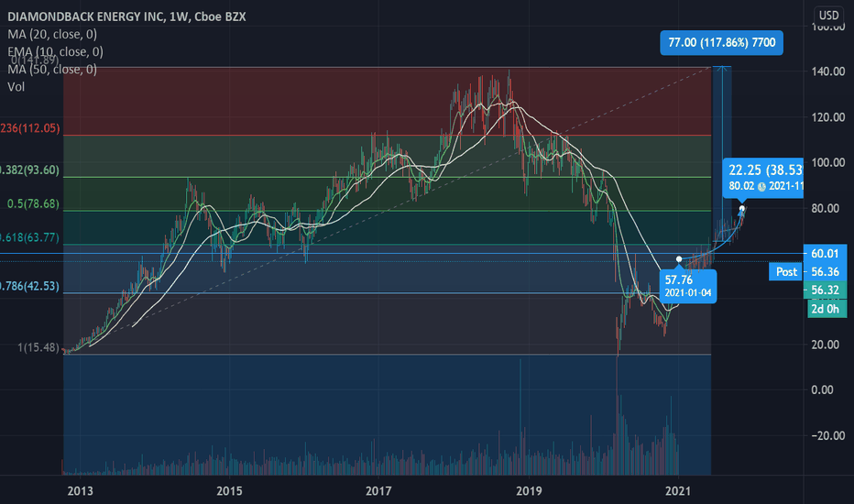Select the 0.786(42.53) Fibonacci level label

point(29,286)
